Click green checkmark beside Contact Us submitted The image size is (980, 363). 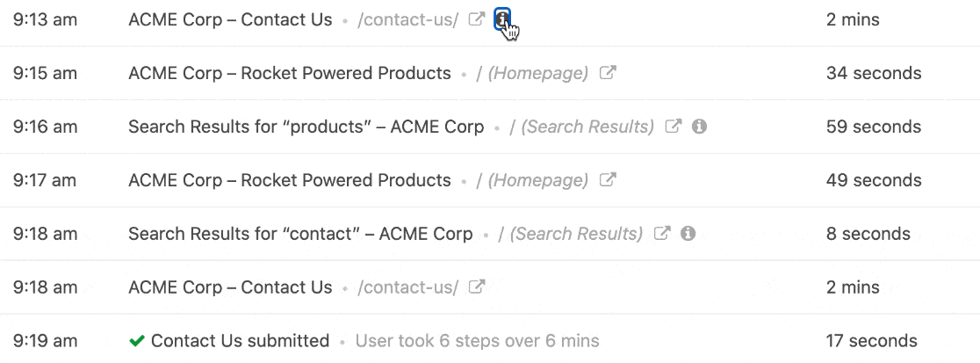(x=137, y=340)
